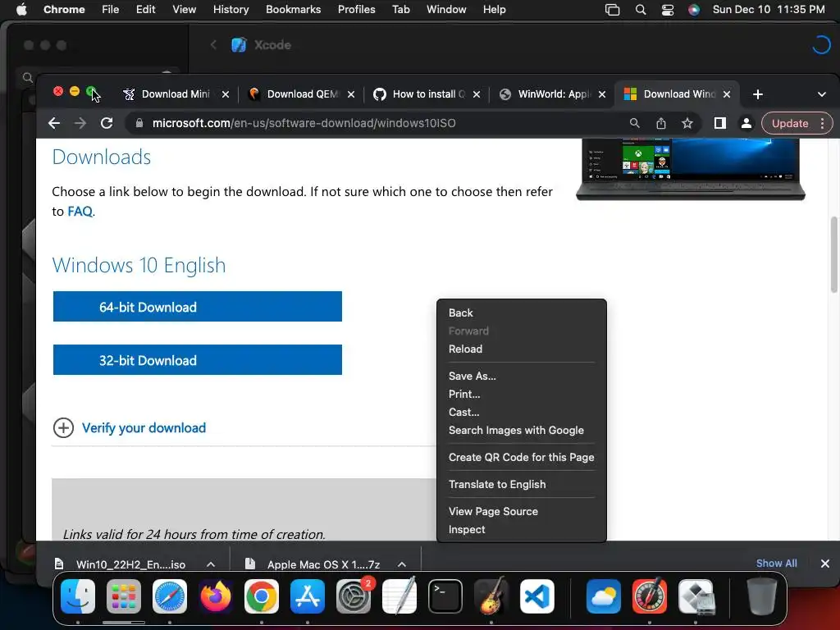Open Chrome three-dot menu
The width and height of the screenshot is (840, 630).
click(x=822, y=123)
